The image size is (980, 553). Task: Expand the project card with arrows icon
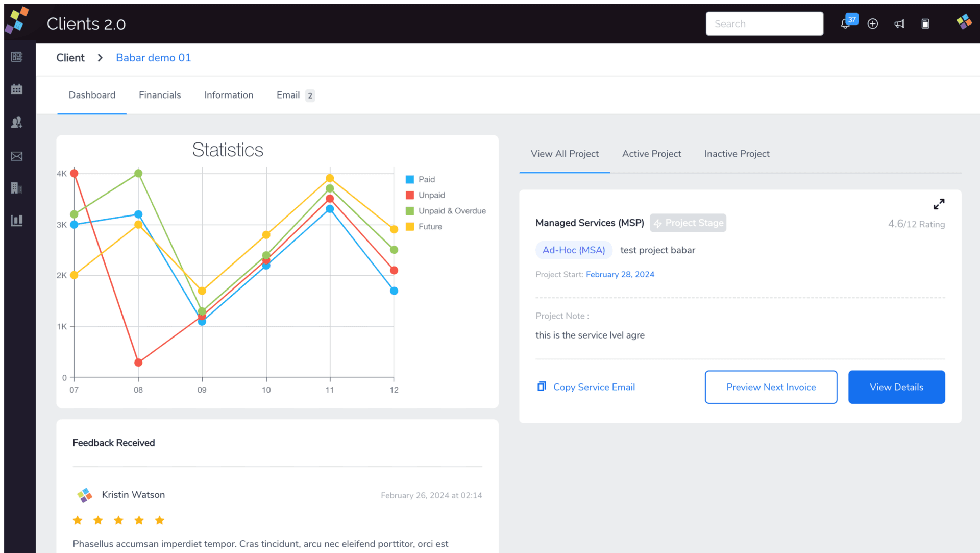[939, 204]
